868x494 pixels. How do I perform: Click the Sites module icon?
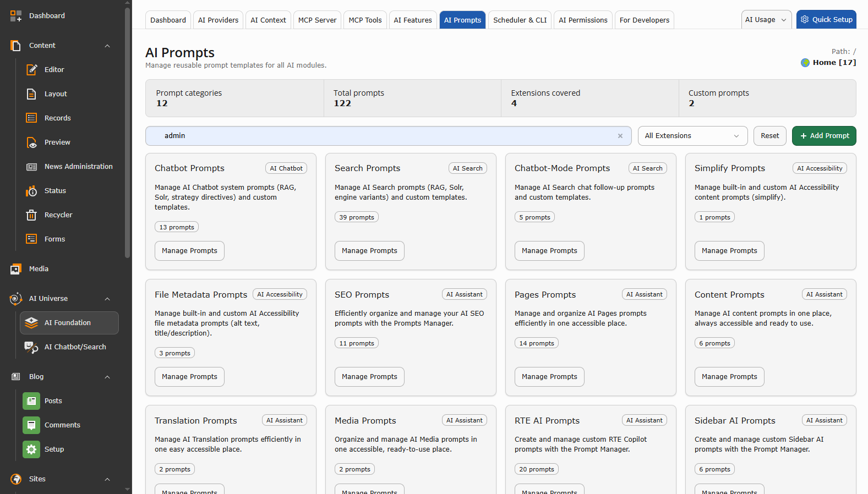(x=16, y=479)
